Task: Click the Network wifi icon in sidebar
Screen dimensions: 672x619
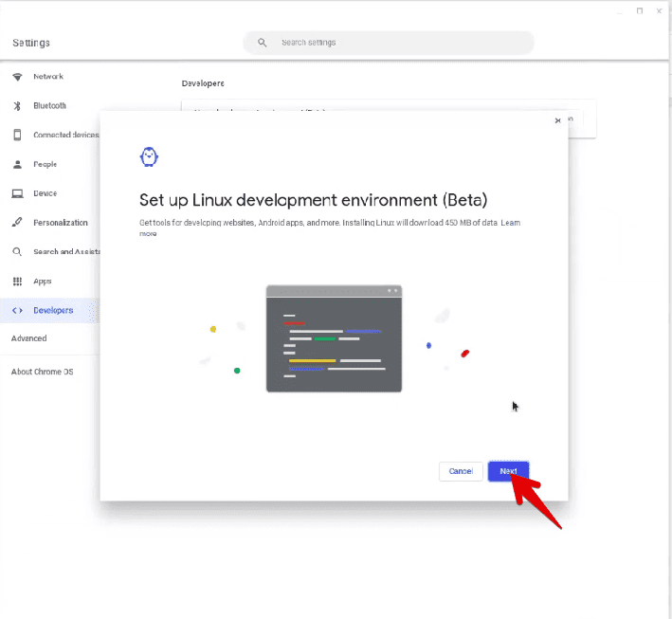Action: point(17,77)
